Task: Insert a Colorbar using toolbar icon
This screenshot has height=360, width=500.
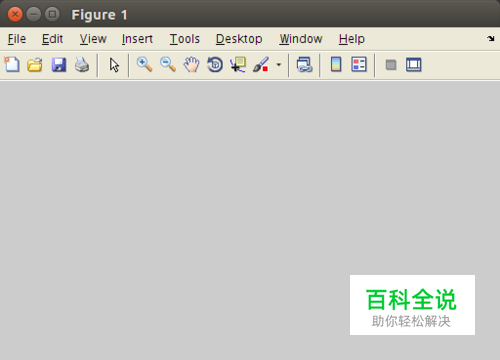Action: coord(336,64)
